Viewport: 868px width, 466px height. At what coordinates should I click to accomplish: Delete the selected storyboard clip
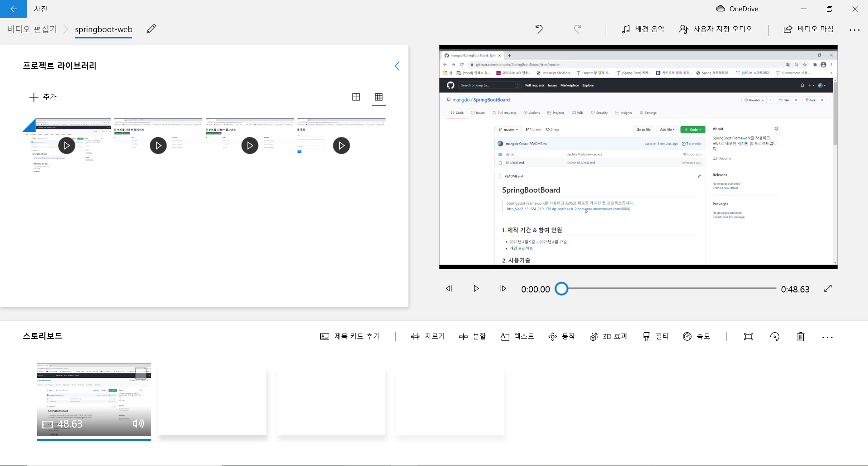click(801, 337)
